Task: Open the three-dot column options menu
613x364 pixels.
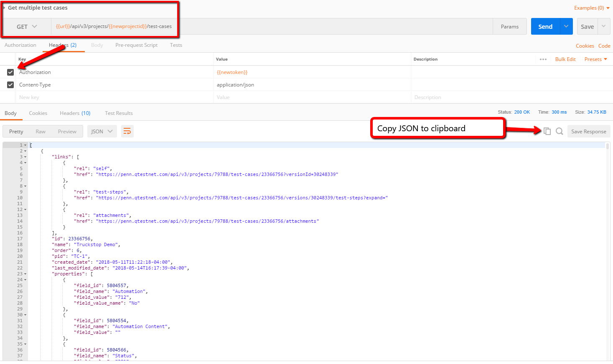Action: coord(543,59)
